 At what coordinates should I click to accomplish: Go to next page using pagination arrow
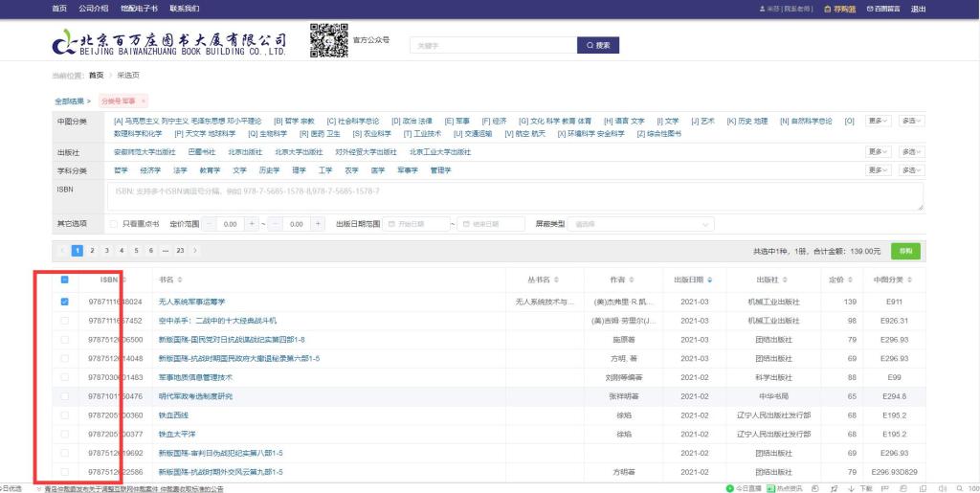click(x=195, y=250)
